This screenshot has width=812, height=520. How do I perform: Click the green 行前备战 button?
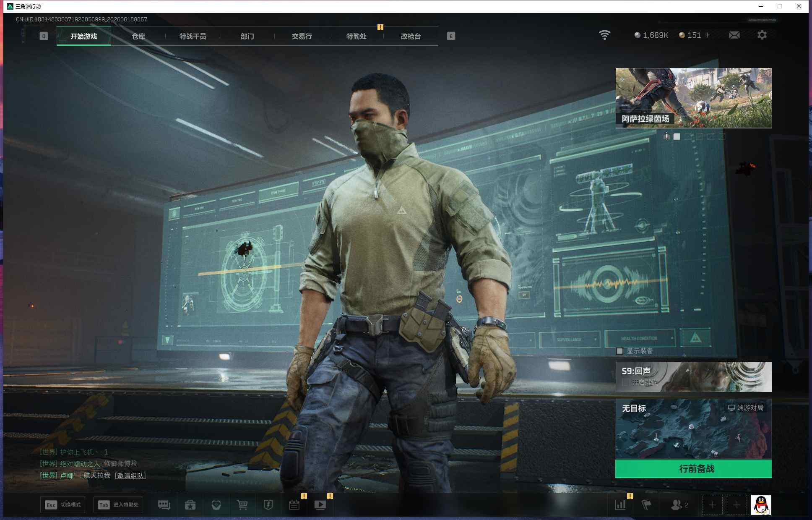(693, 469)
